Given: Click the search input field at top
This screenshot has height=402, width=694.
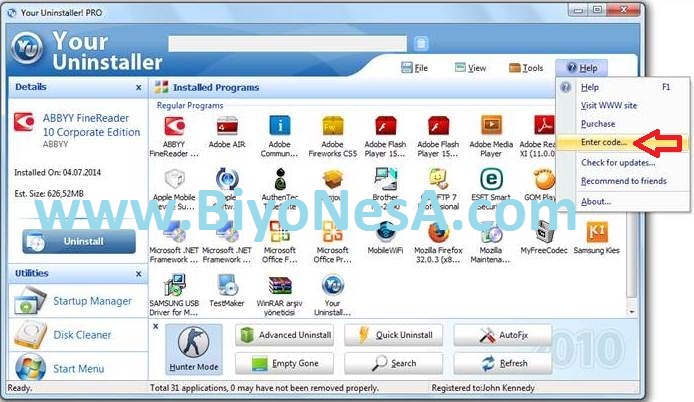Looking at the screenshot, I should [x=287, y=43].
